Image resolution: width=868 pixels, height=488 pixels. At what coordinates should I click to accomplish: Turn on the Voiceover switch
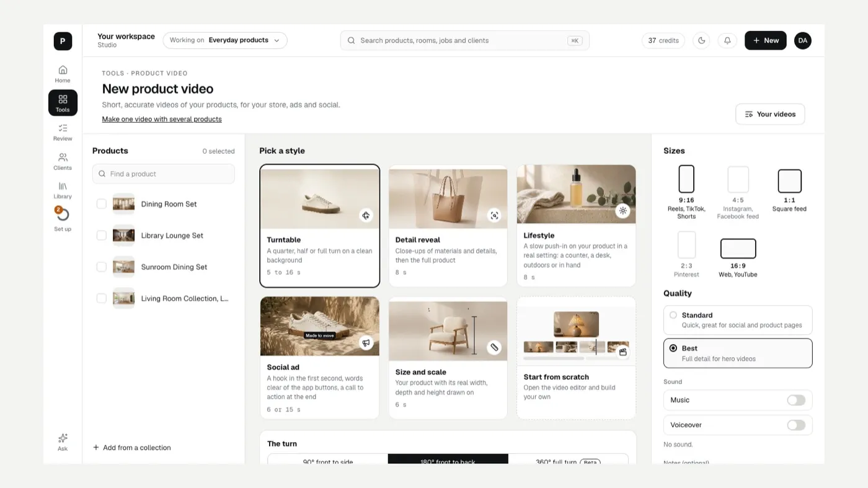click(x=796, y=425)
